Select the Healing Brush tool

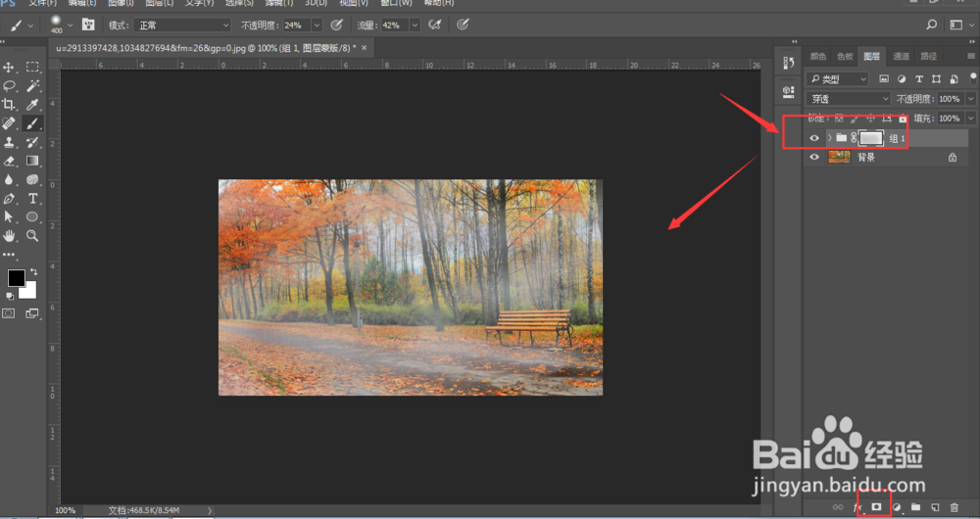pyautogui.click(x=9, y=123)
